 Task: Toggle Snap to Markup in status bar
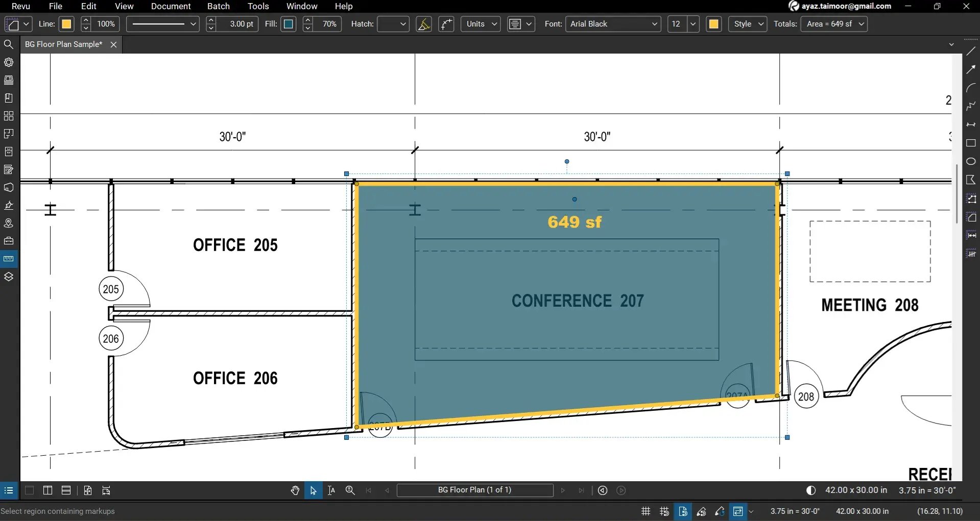click(701, 511)
